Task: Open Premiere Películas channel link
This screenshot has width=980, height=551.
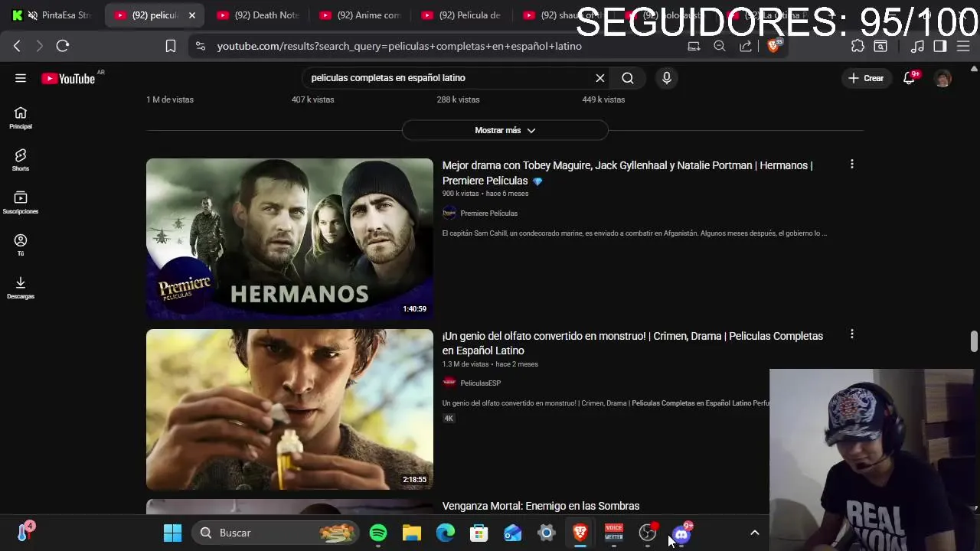Action: coord(488,214)
